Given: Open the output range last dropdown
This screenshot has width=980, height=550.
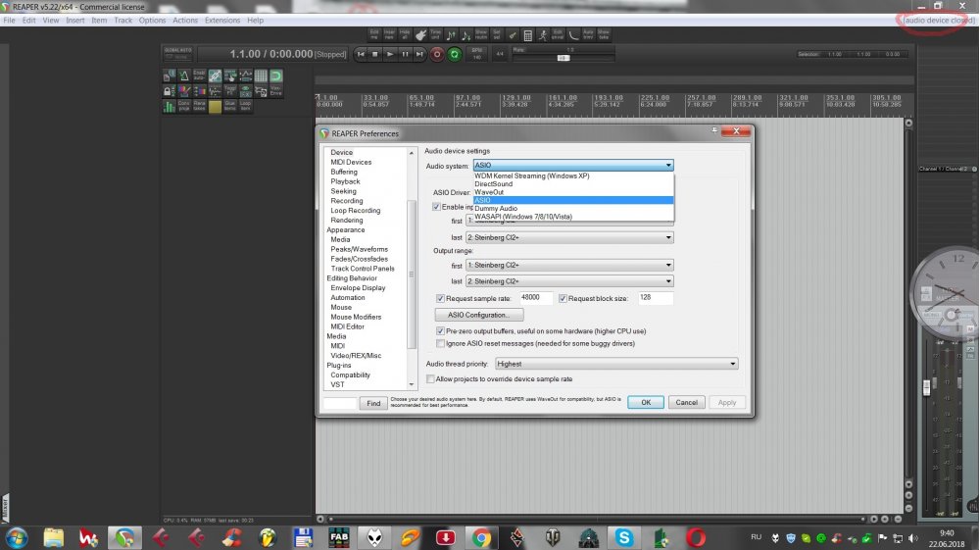Looking at the screenshot, I should 569,281.
